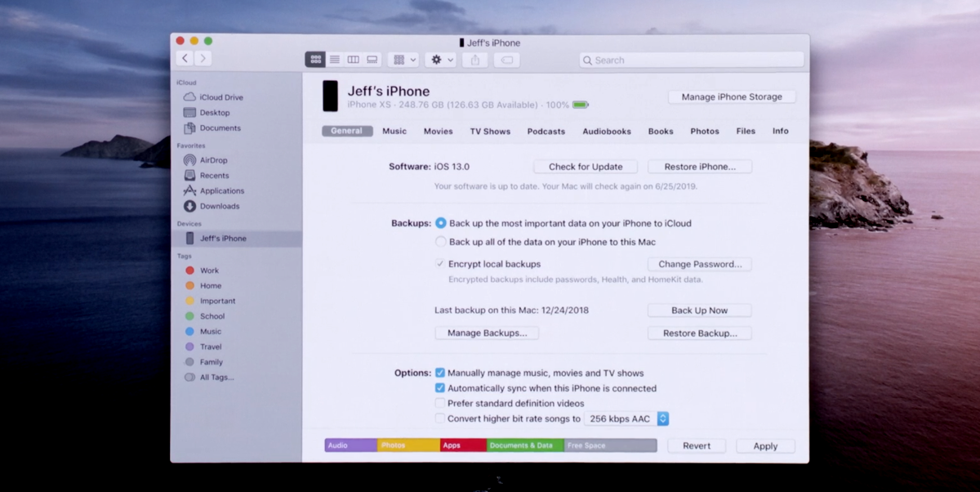Switch Finder to icon view
980x492 pixels.
pyautogui.click(x=315, y=60)
